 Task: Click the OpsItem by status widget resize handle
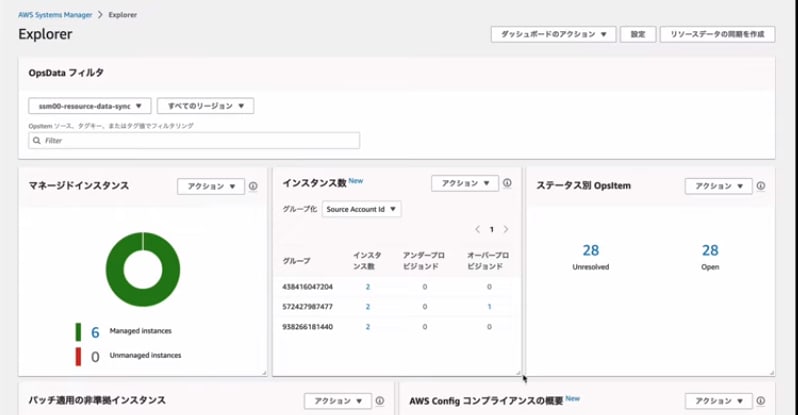(x=772, y=373)
